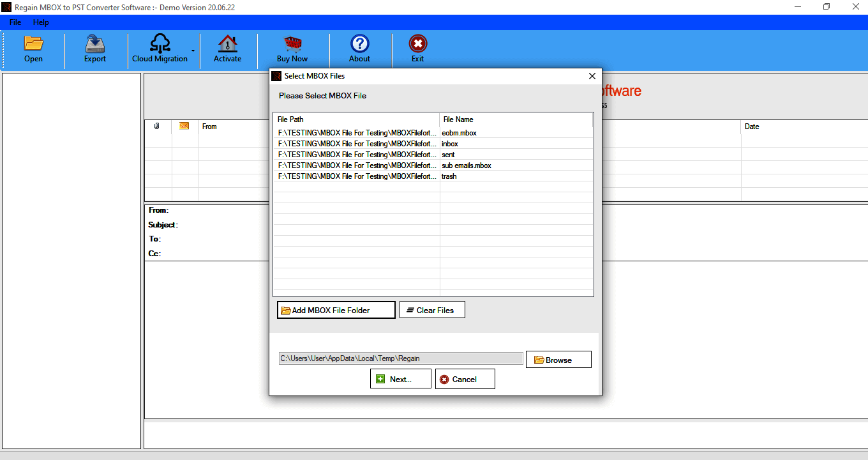Open the File menu
Image resolution: width=868 pixels, height=460 pixels.
point(15,22)
